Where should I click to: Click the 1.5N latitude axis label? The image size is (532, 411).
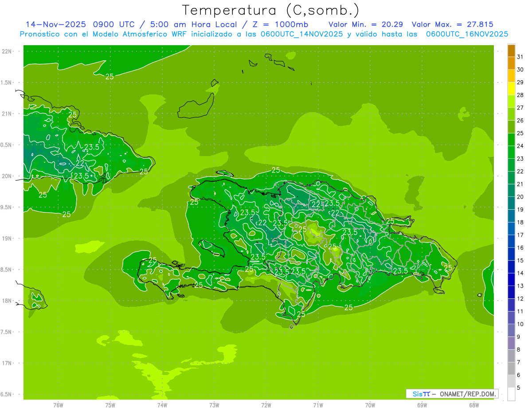[7, 82]
